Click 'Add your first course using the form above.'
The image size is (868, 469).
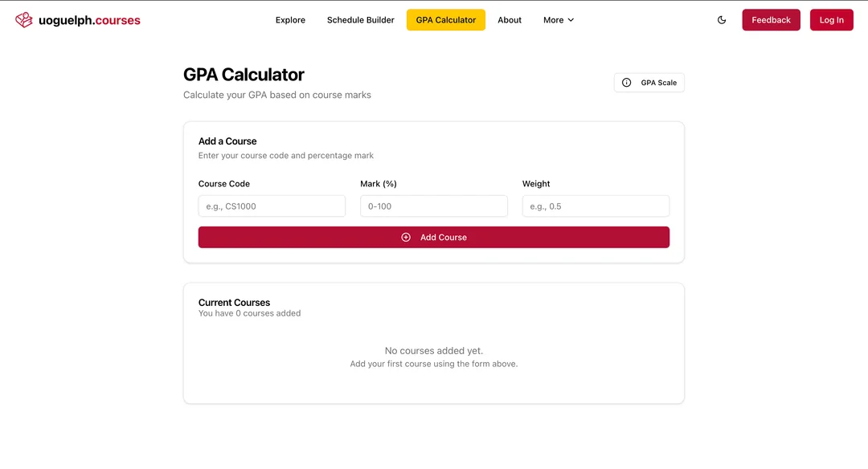pos(433,364)
